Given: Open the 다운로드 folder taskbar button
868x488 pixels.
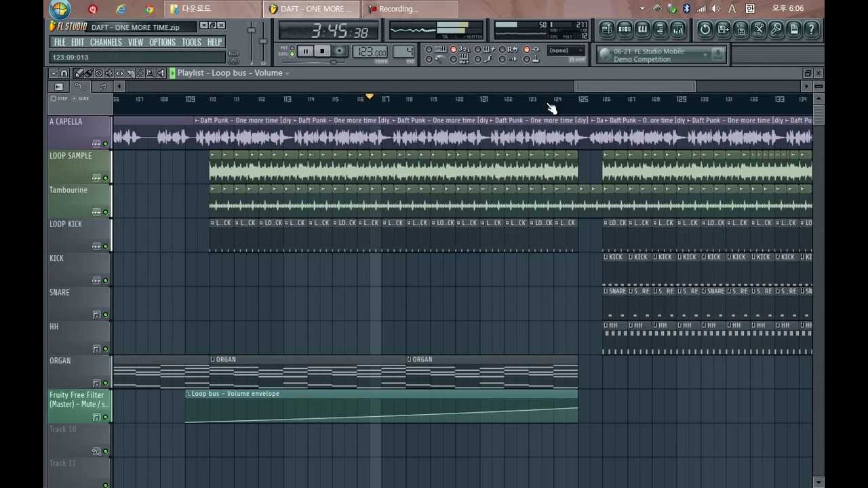Looking at the screenshot, I should click(x=212, y=9).
